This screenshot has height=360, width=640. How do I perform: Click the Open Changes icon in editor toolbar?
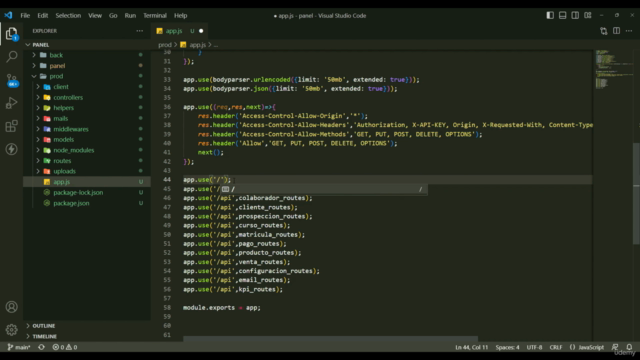tap(604, 31)
